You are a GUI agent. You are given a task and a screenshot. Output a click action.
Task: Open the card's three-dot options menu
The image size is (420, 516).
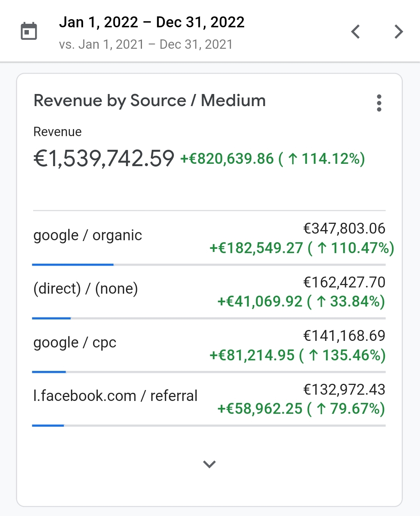379,103
